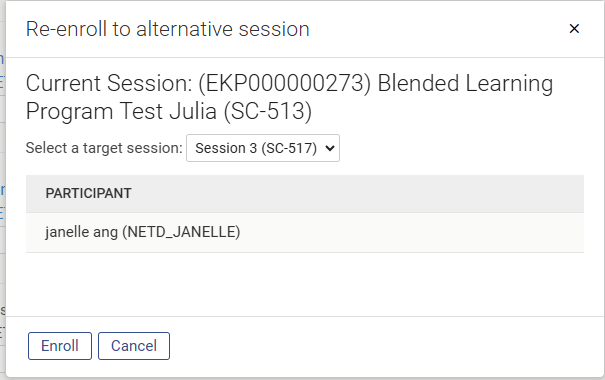Click the chevron arrow beside Session 3 (SC-517)
Screen dimensions: 605x380
tap(330, 148)
